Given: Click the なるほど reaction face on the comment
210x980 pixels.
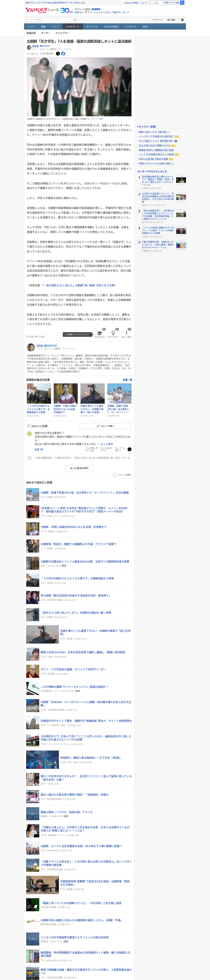Looking at the screenshot, I should pos(102,449).
